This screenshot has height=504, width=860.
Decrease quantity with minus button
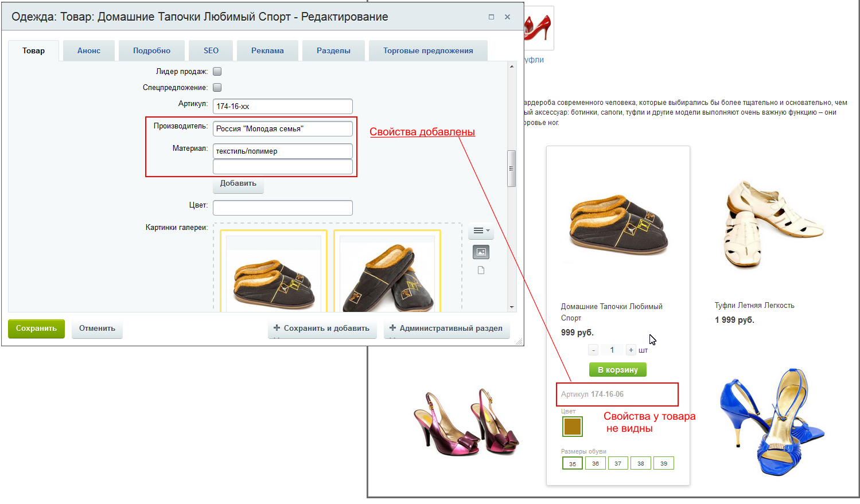coord(594,350)
